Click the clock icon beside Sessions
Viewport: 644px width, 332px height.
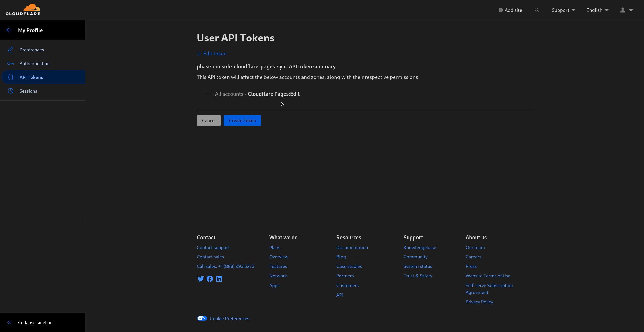[x=11, y=91]
